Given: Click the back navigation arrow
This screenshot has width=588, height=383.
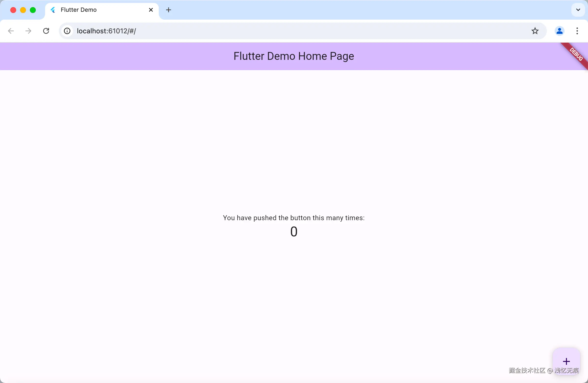Looking at the screenshot, I should pyautogui.click(x=11, y=31).
